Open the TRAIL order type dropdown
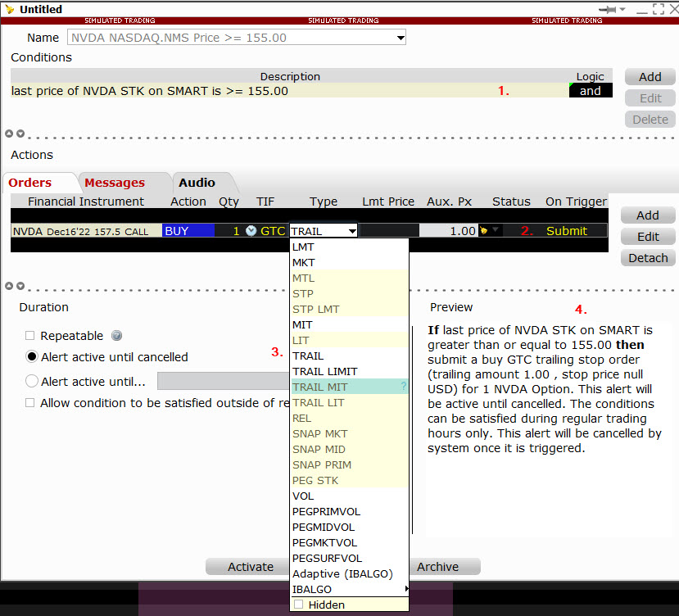The image size is (679, 616). [x=352, y=232]
